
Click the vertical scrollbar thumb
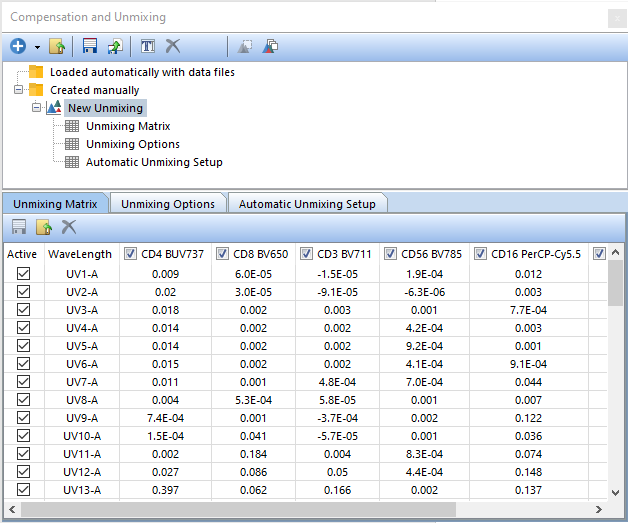[616, 283]
